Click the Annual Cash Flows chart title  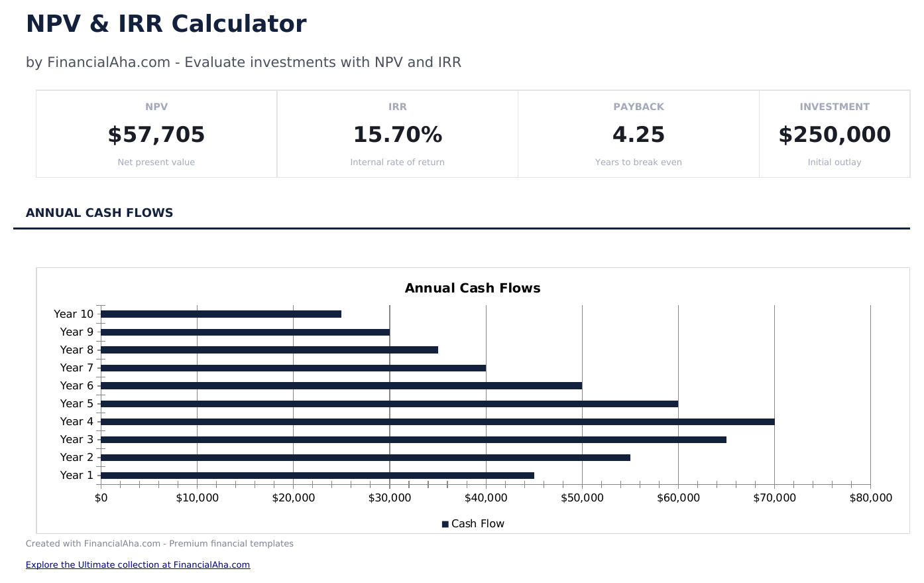(x=473, y=289)
